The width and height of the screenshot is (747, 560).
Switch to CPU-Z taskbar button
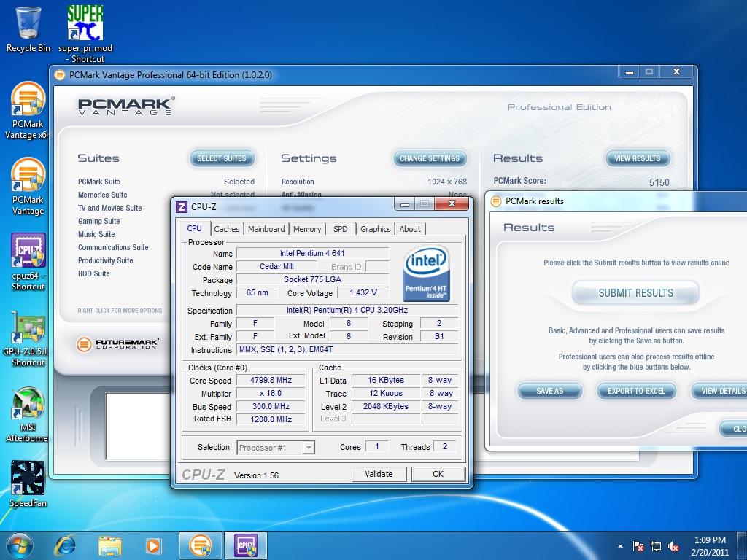tap(245, 545)
